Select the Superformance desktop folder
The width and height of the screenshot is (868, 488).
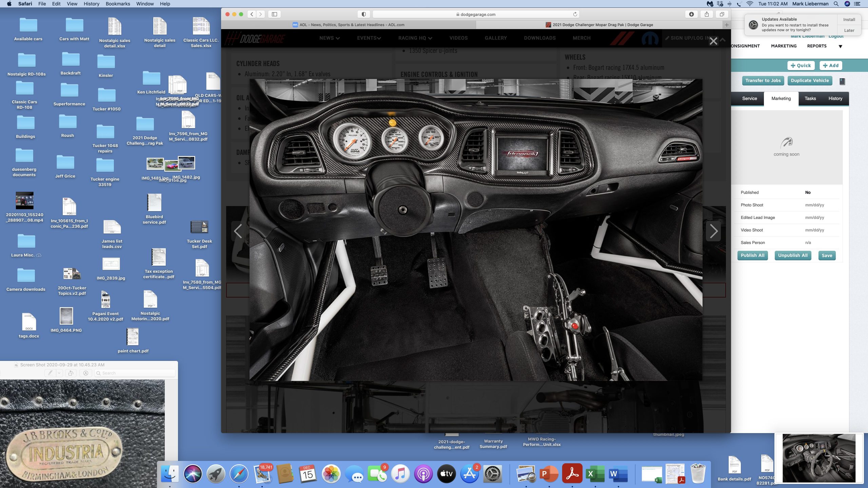point(69,95)
